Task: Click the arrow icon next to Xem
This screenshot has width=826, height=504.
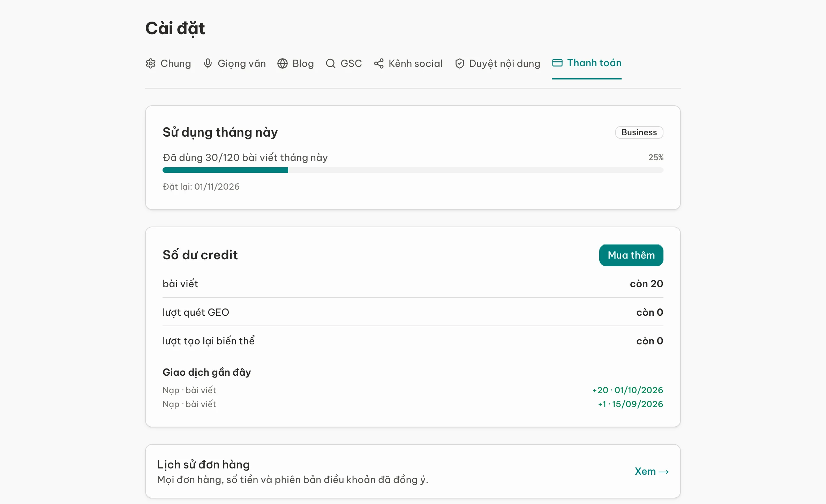Action: coord(663,472)
